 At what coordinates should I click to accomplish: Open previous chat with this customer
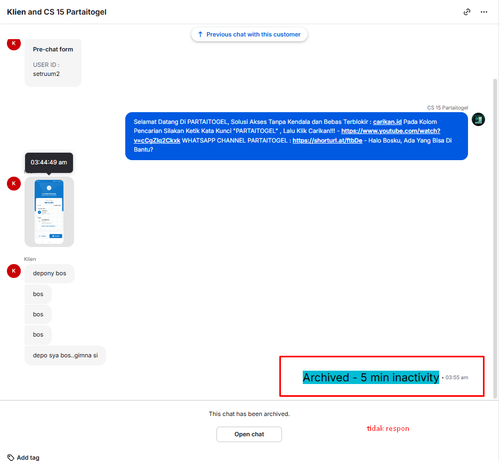point(249,34)
